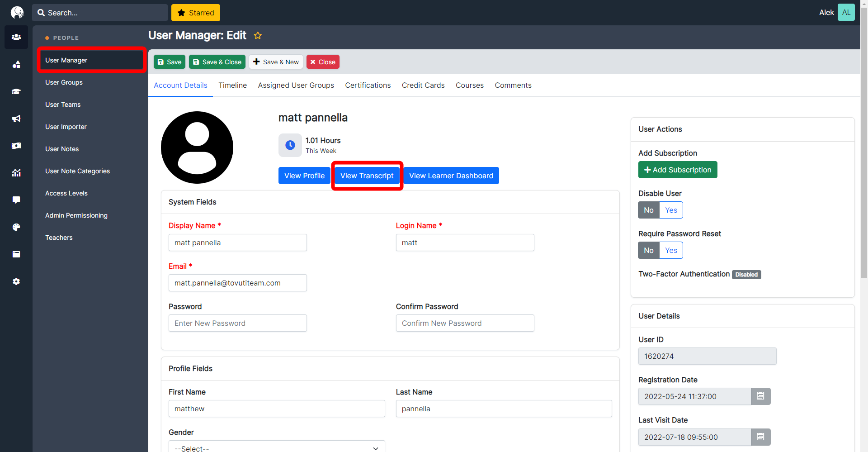The height and width of the screenshot is (452, 868).
Task: Click the Search field
Action: point(100,13)
